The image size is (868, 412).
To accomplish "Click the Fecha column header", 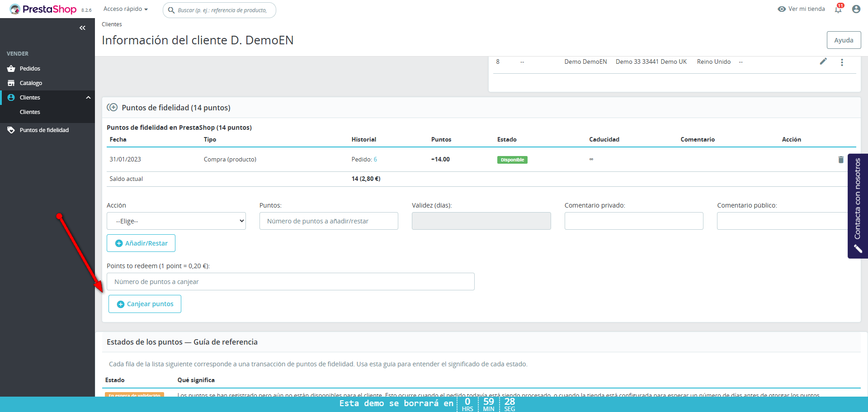I will (118, 139).
